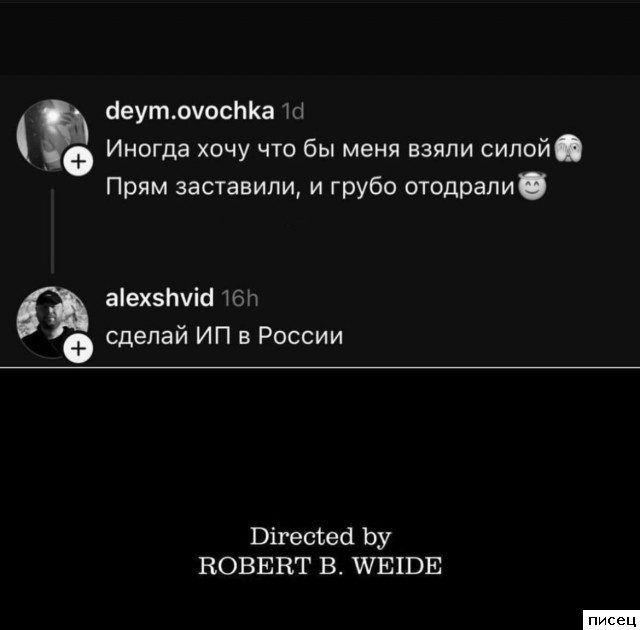Click the 16h timestamp
This screenshot has width=640, height=630.
click(240, 298)
